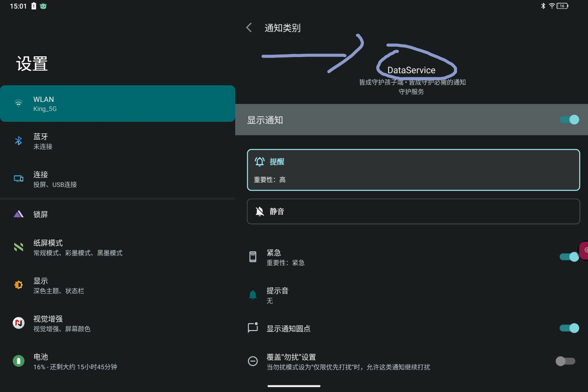Screen dimensions: 588x392
Task: Tap the 设置 heading
Action: [32, 64]
